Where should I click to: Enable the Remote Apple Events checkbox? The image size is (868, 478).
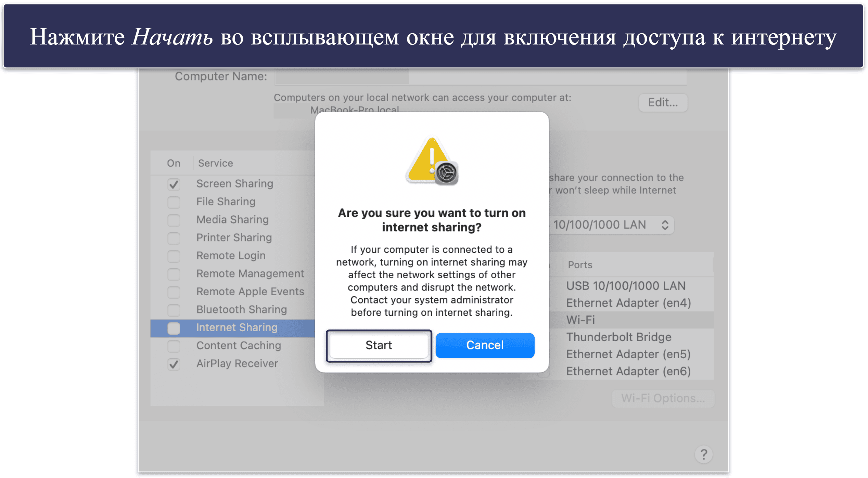pyautogui.click(x=174, y=292)
